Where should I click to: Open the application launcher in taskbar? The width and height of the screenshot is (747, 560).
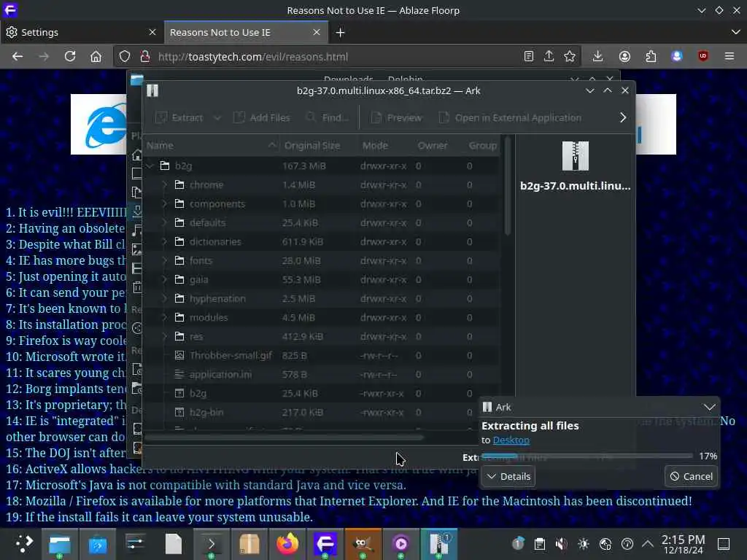[x=23, y=543]
